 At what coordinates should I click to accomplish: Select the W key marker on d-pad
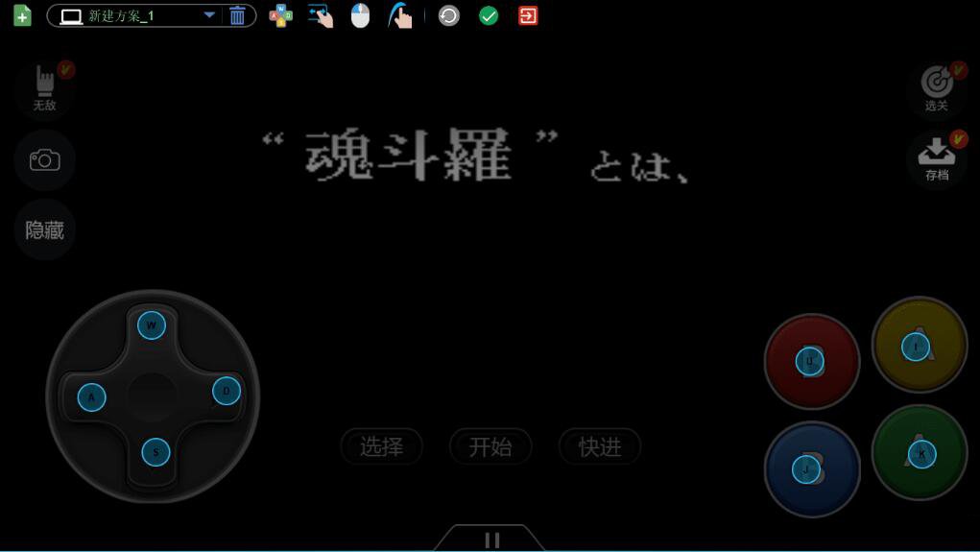coord(152,325)
